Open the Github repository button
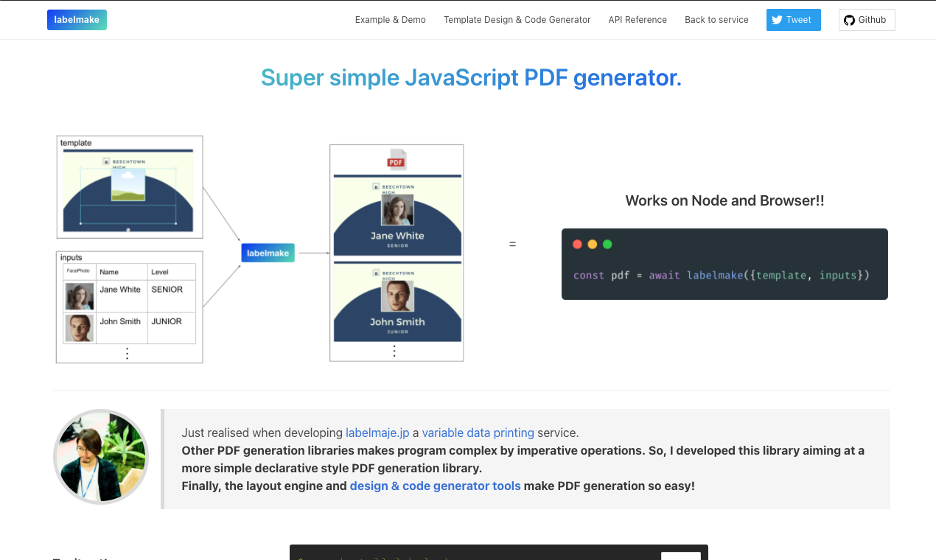 867,20
